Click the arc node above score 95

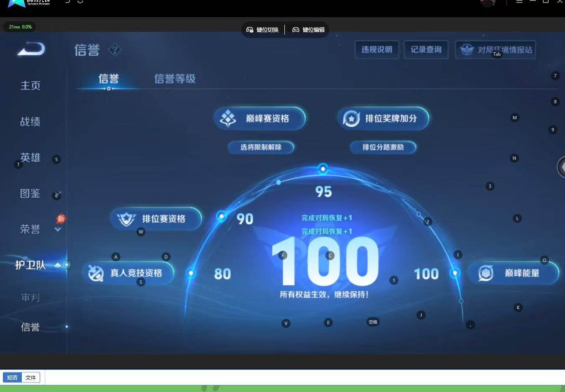[323, 169]
